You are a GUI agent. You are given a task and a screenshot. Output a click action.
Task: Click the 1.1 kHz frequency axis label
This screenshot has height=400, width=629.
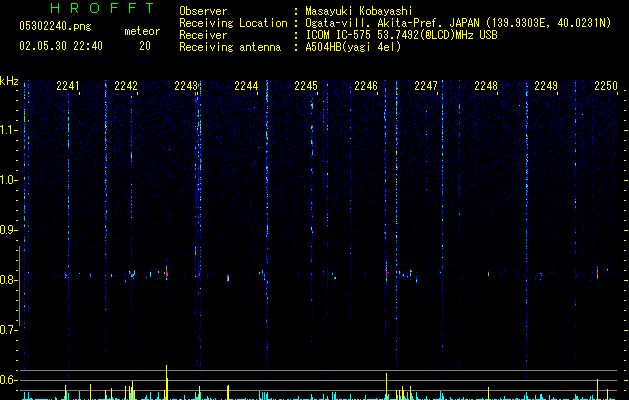[8, 130]
